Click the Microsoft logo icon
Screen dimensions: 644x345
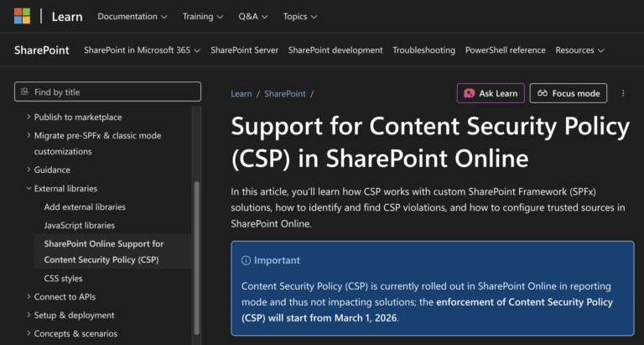(22, 16)
